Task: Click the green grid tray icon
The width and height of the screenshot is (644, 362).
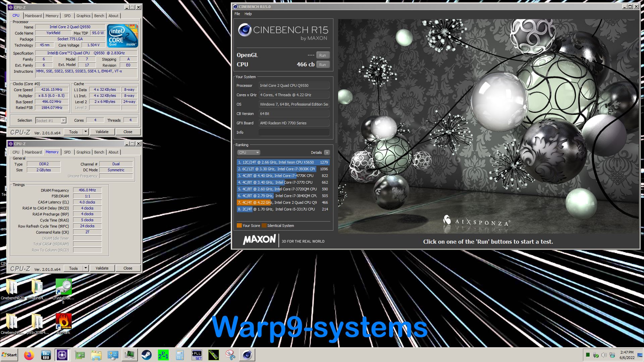Action: (x=588, y=355)
